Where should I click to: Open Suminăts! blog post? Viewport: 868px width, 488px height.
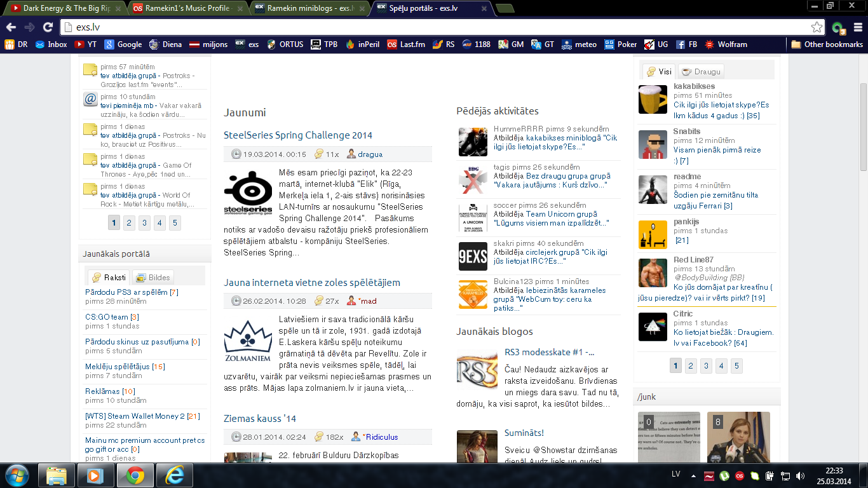524,433
